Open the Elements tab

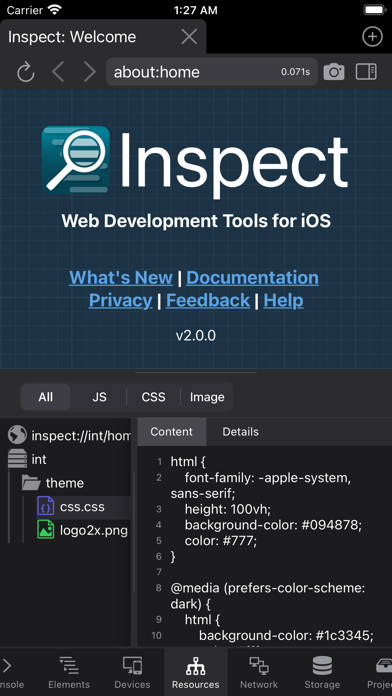click(69, 672)
